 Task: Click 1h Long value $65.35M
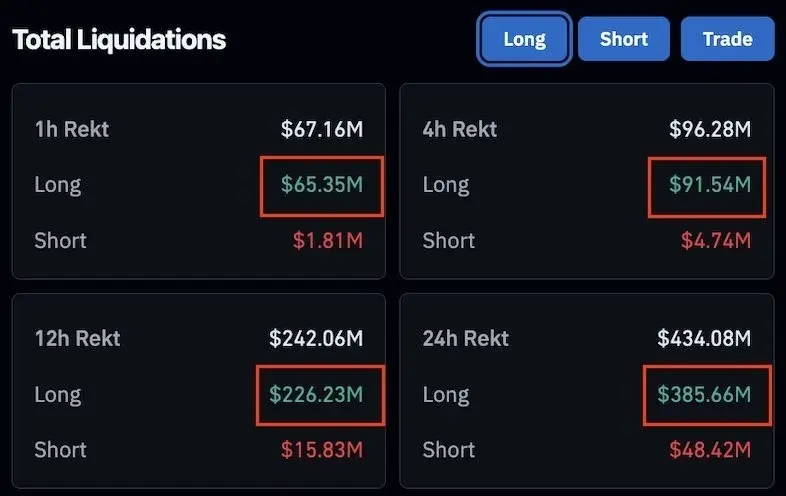[322, 185]
